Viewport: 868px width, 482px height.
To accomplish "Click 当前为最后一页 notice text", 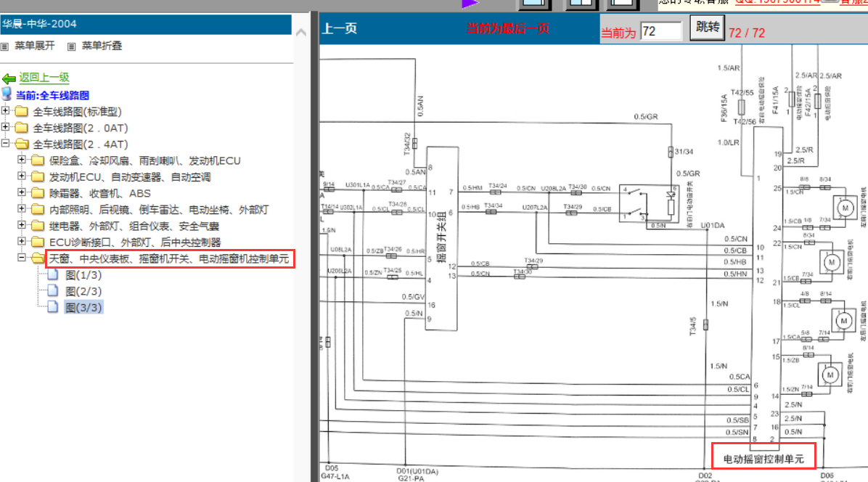I will click(x=507, y=28).
